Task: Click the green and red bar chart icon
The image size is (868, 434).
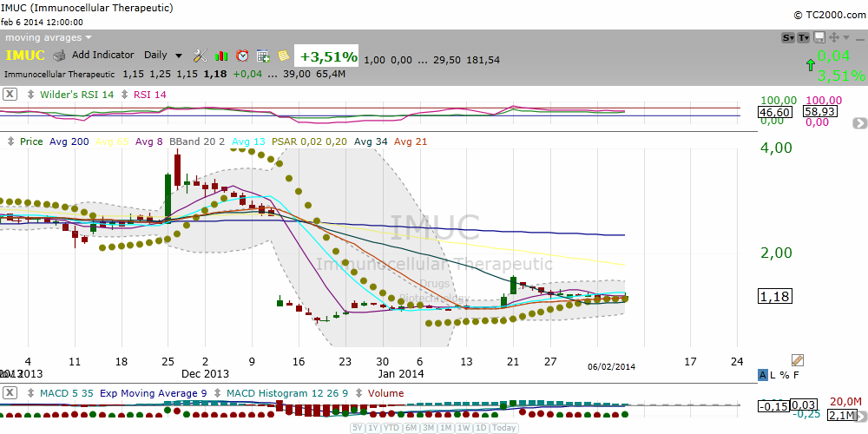Action: pos(221,56)
